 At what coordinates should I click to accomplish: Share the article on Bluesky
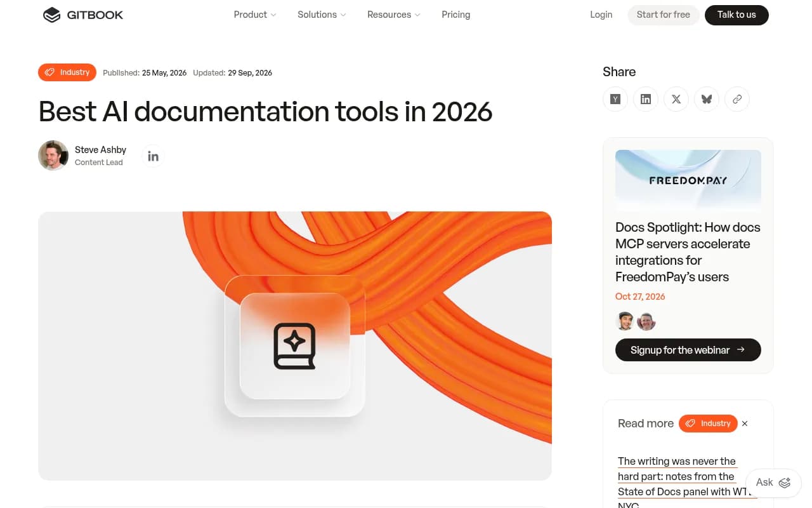coord(706,99)
